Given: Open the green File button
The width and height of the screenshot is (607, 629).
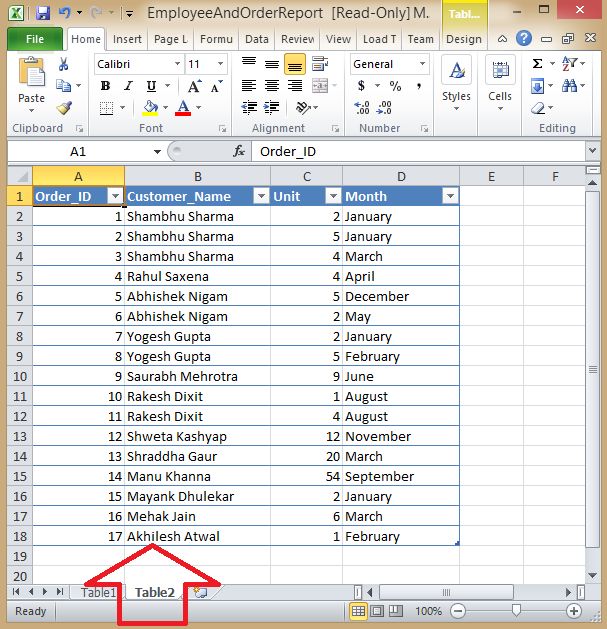Looking at the screenshot, I should (35, 39).
